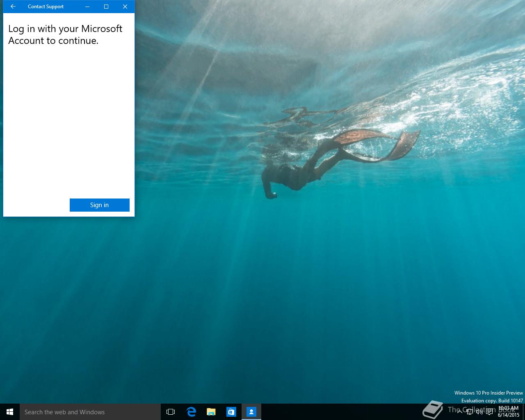This screenshot has height=420, width=525.
Task: Focus the Search the web and Windows box
Action: (x=90, y=412)
